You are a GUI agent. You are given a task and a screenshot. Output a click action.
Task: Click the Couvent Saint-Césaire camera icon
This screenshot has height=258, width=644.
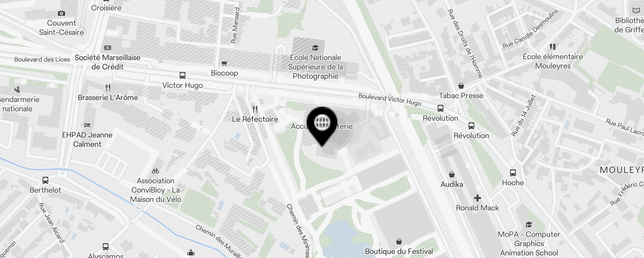[x=62, y=13]
